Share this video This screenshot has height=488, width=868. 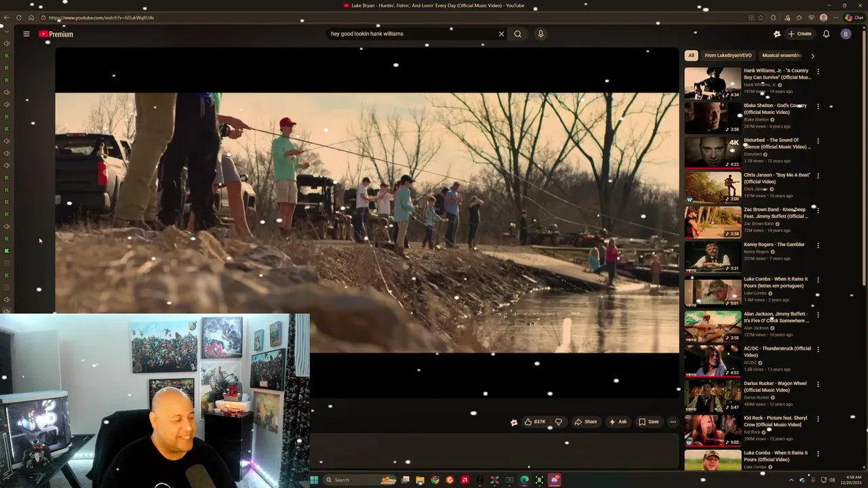[585, 422]
